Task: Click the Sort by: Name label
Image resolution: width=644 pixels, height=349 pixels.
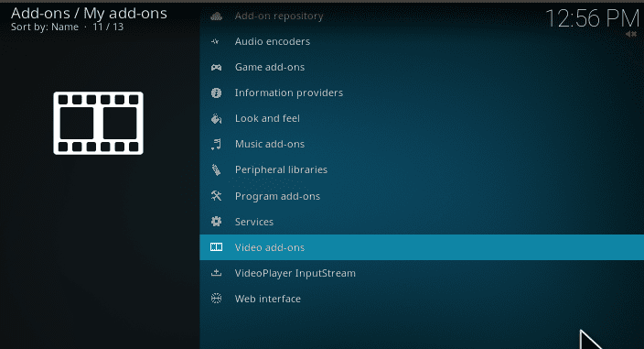Action: 45,27
